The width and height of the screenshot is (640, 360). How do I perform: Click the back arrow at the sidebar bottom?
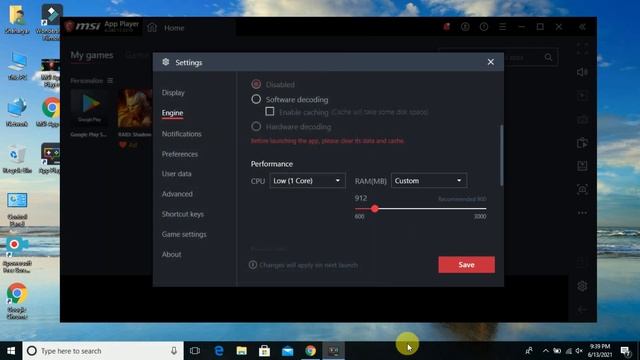click(x=582, y=309)
